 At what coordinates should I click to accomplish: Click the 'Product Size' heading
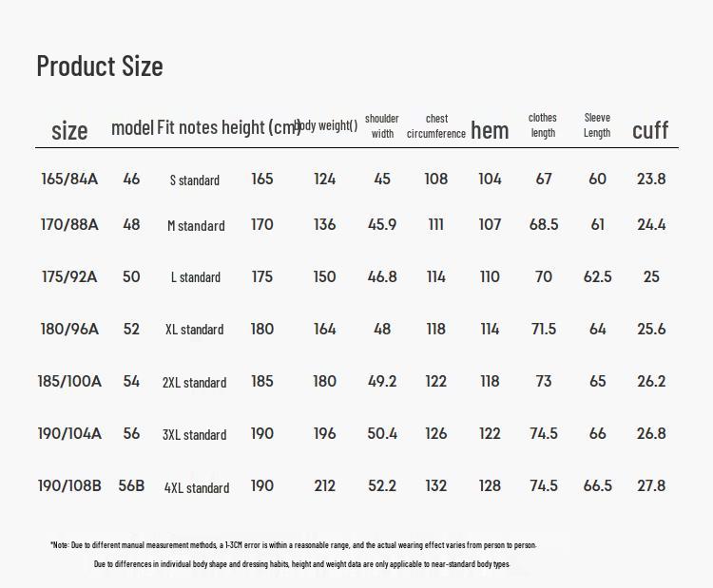(100, 66)
